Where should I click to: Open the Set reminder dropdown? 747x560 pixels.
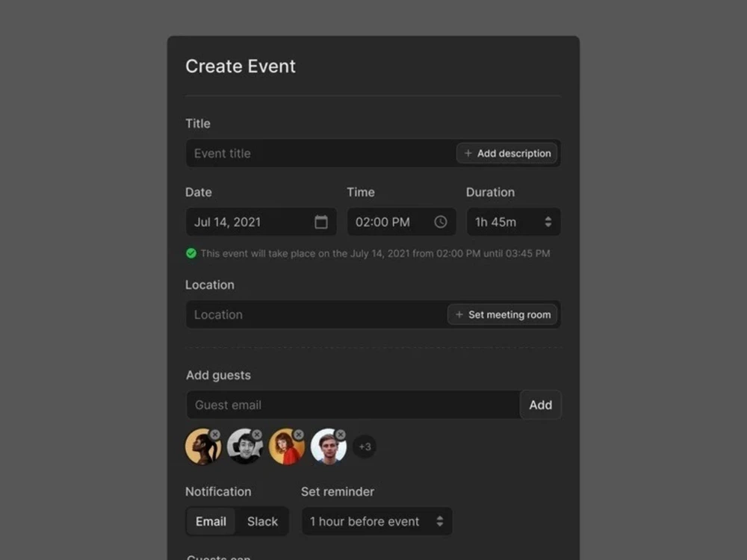[376, 521]
